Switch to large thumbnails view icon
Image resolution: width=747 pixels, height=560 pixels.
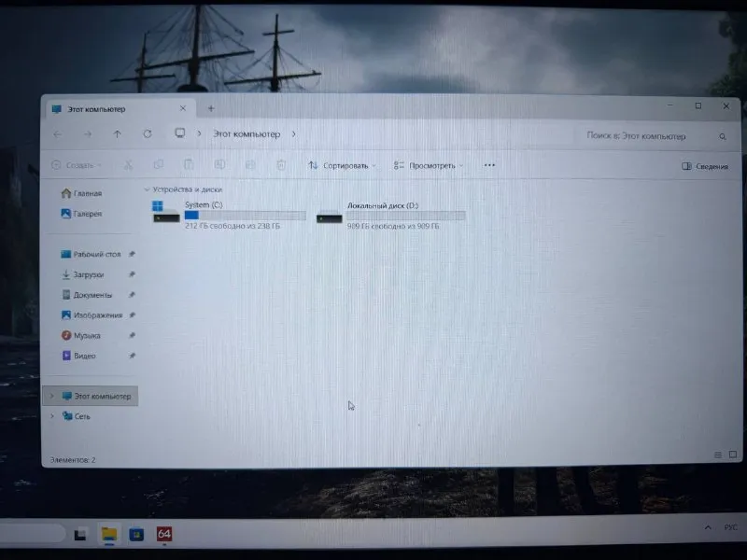tap(733, 455)
